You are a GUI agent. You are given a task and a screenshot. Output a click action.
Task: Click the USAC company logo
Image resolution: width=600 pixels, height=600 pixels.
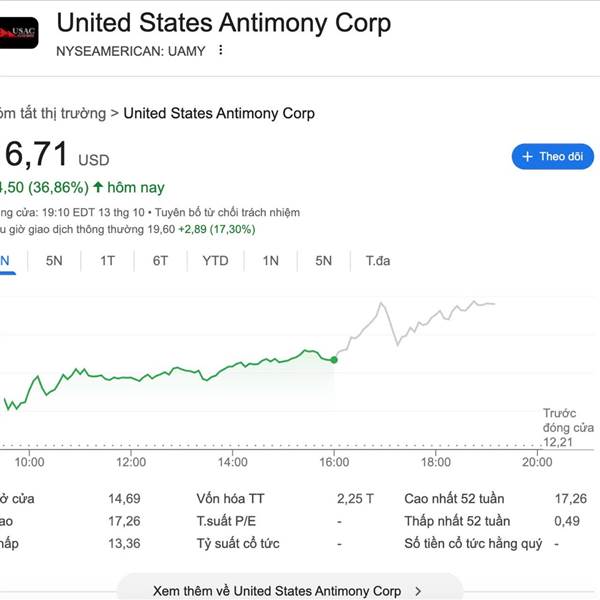[x=19, y=35]
